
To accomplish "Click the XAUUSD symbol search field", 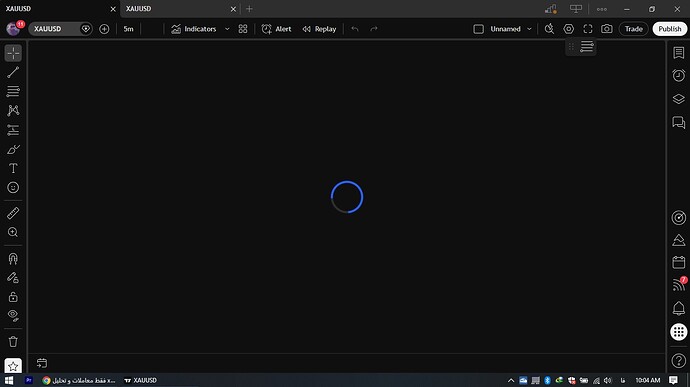I will 55,29.
